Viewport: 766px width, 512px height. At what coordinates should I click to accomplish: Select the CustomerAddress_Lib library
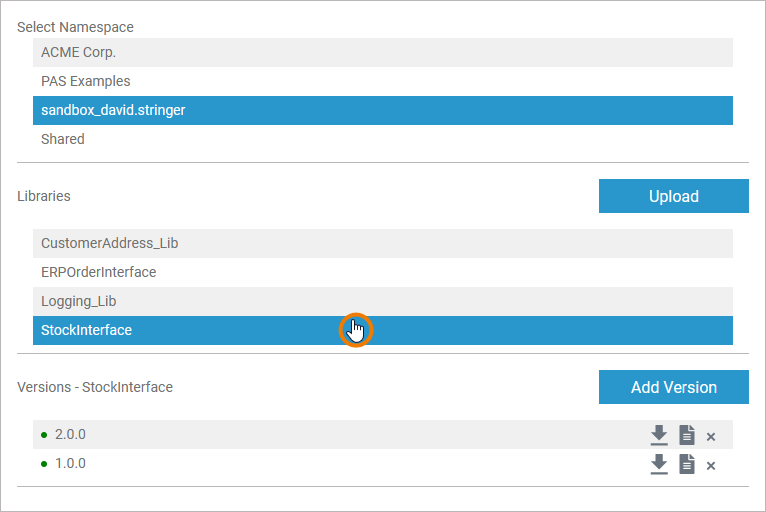pyautogui.click(x=382, y=243)
